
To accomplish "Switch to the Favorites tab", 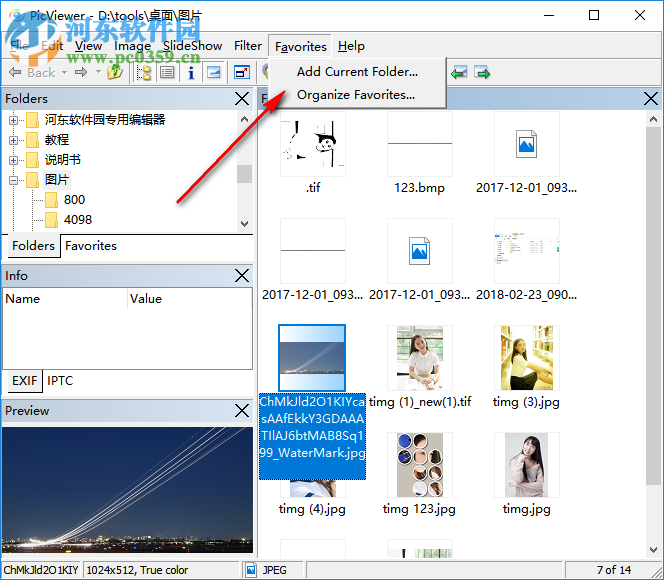I will point(91,246).
